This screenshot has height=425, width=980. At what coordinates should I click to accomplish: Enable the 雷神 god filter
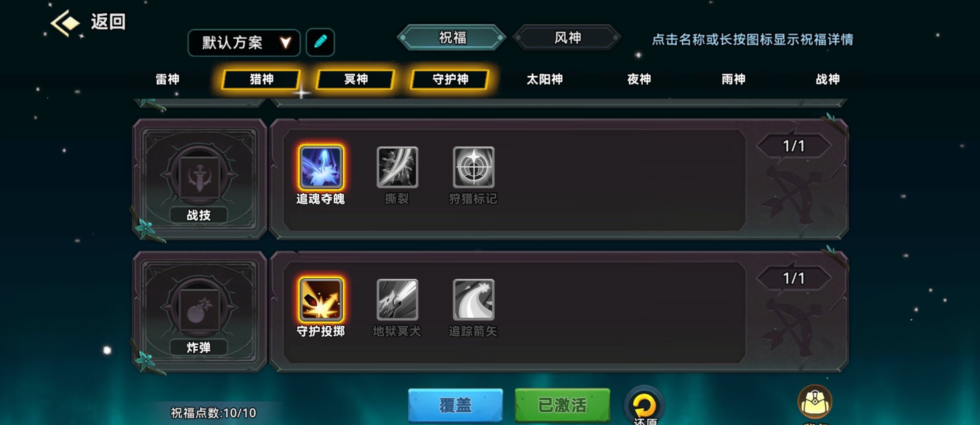[167, 79]
